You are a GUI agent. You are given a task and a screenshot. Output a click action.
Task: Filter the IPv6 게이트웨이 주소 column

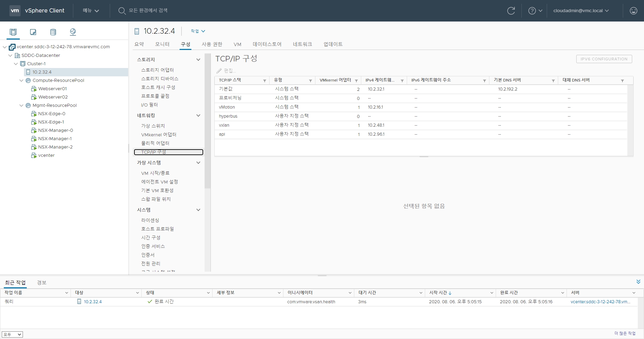[485, 80]
